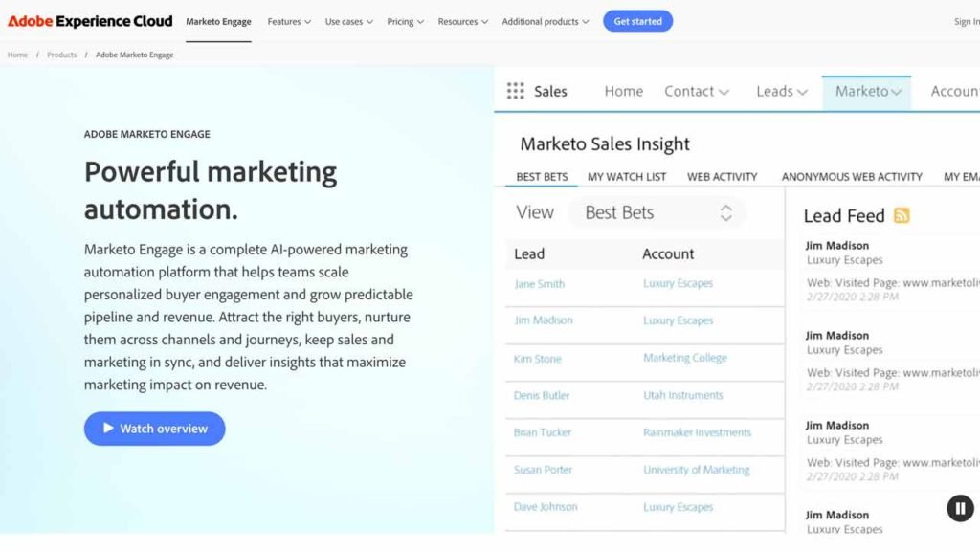The width and height of the screenshot is (980, 551).
Task: Expand the Leads menu in Sales bar
Action: click(782, 91)
